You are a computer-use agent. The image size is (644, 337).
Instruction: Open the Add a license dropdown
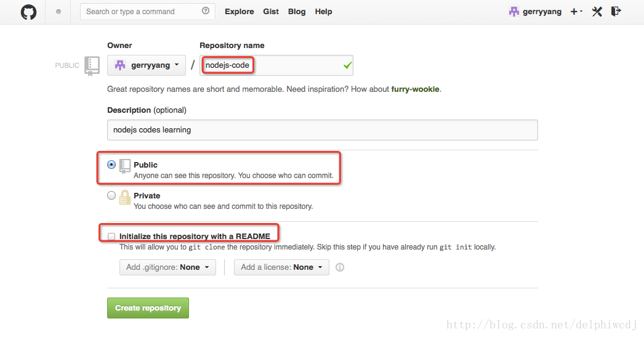click(281, 267)
